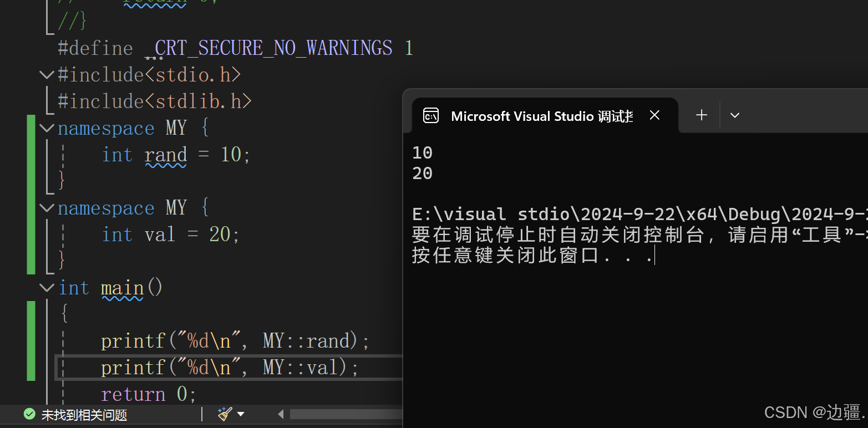Collapse the second namespace MY block with val
This screenshot has width=868, height=428.
47,208
